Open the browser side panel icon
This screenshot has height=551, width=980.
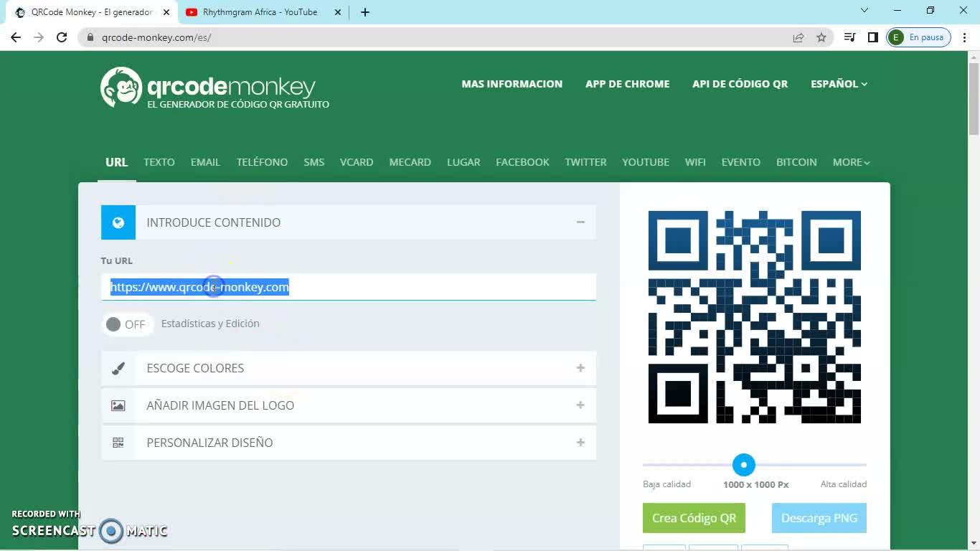873,37
